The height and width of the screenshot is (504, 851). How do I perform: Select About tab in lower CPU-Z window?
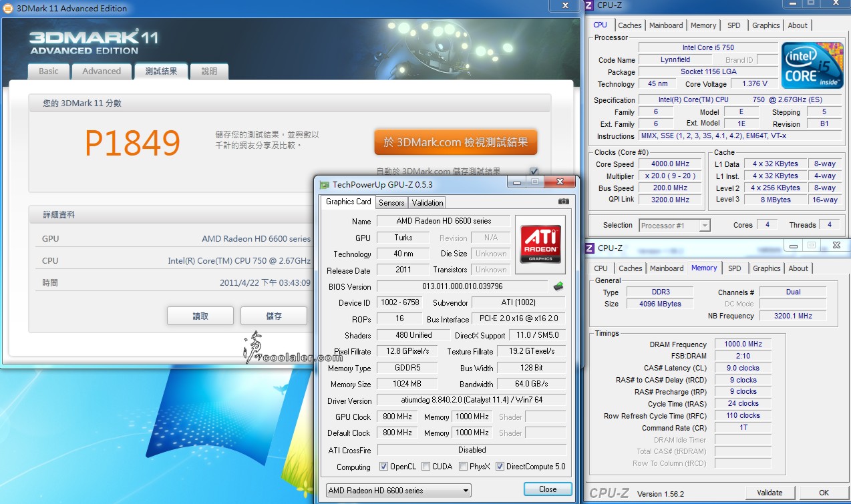pyautogui.click(x=798, y=268)
